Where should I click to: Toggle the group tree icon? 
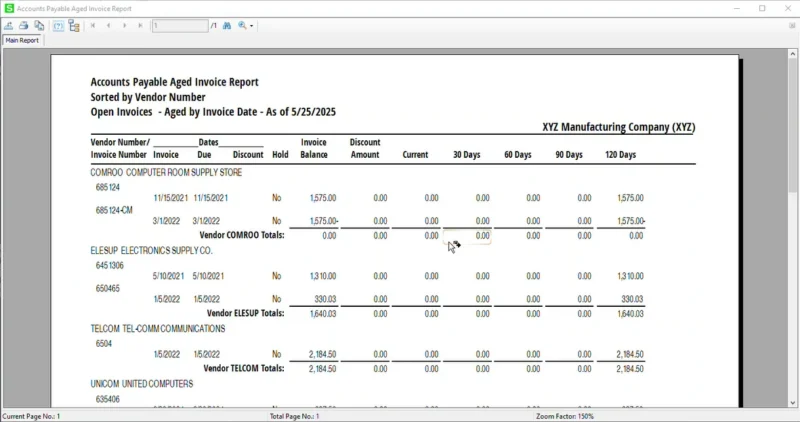(74, 26)
